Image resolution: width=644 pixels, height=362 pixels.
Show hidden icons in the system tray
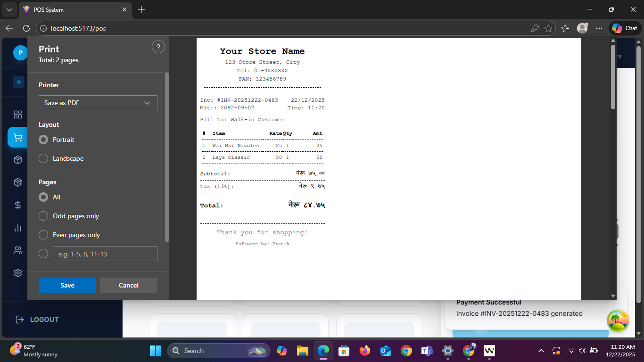[541, 351]
